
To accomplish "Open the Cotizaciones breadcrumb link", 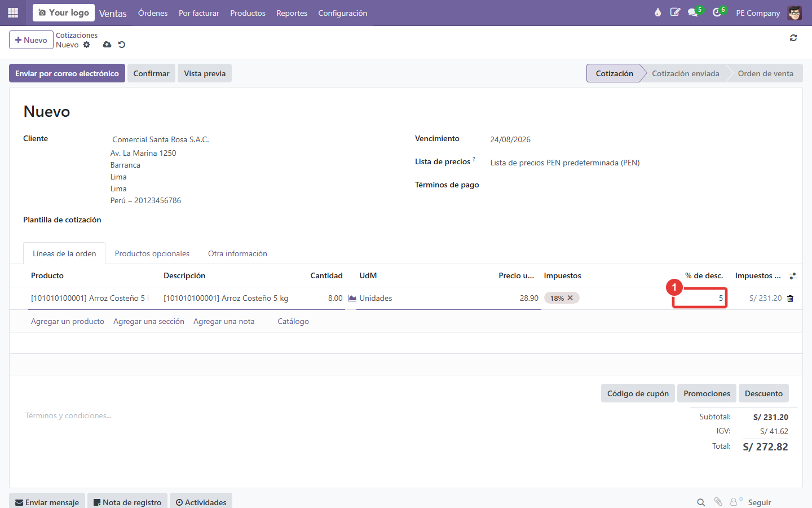I will pos(77,35).
